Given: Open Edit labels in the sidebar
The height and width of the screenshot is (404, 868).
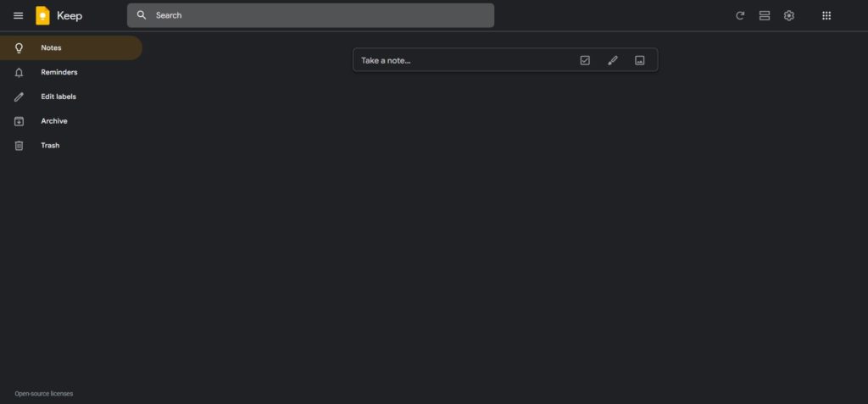Looking at the screenshot, I should [x=71, y=97].
